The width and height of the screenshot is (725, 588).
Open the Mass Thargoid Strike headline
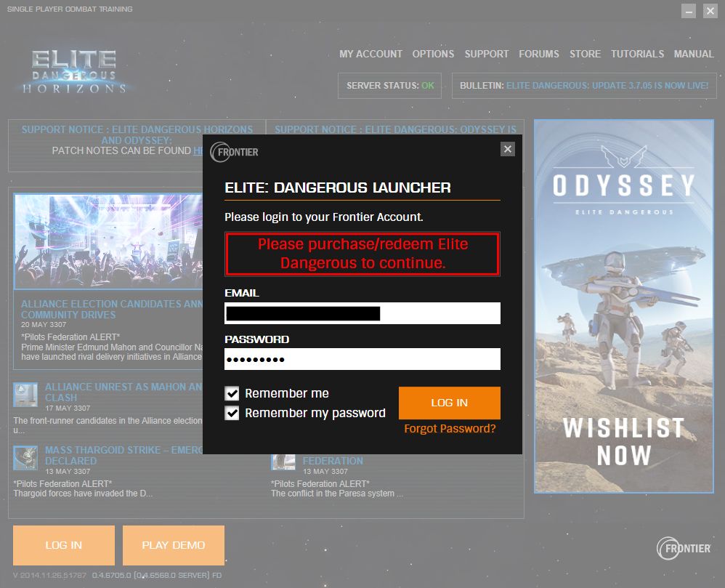124,456
